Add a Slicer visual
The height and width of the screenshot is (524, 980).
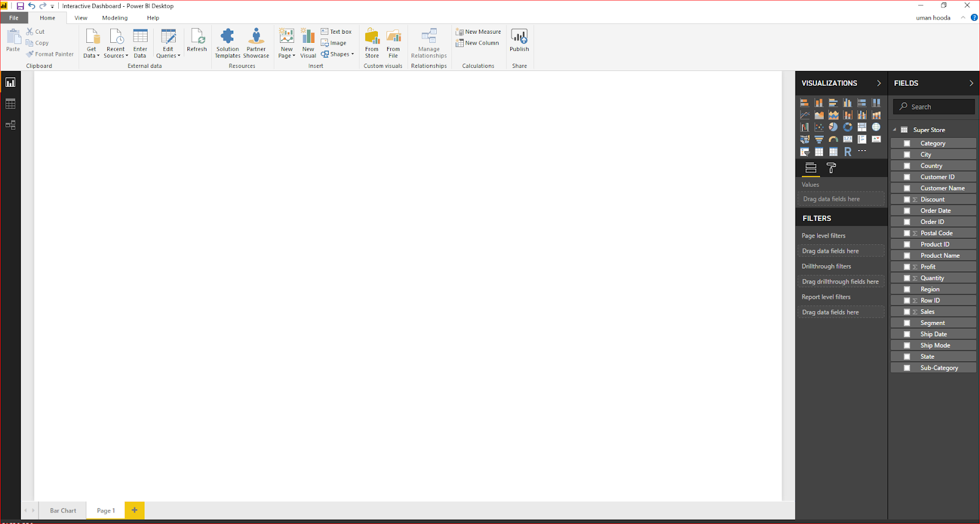(804, 152)
